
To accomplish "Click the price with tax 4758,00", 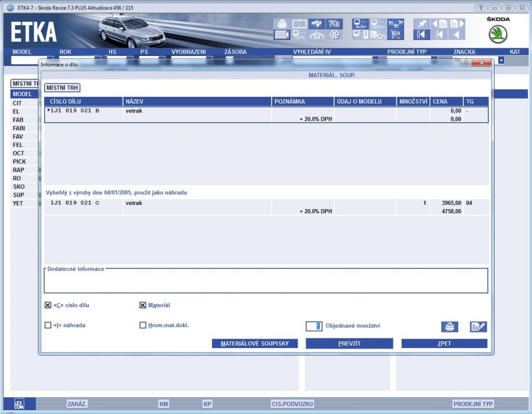I will tap(451, 211).
